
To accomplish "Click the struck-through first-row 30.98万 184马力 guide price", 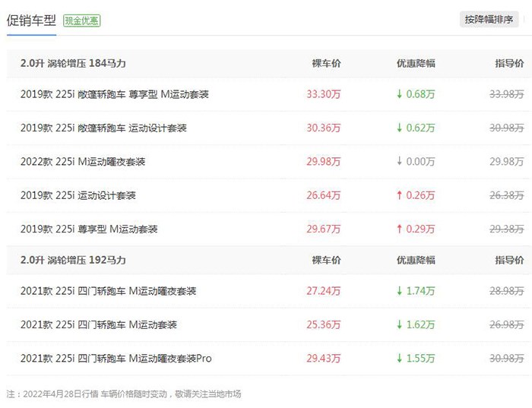I will point(507,128).
